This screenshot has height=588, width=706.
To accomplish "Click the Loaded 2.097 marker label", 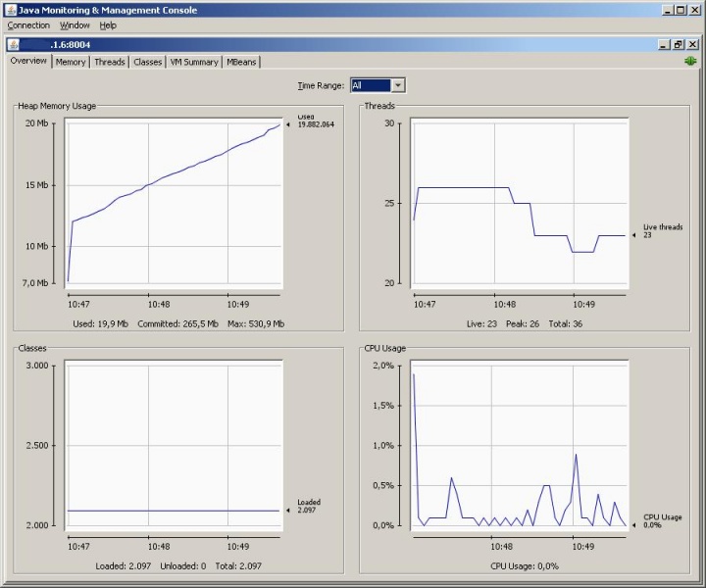I will tap(309, 506).
